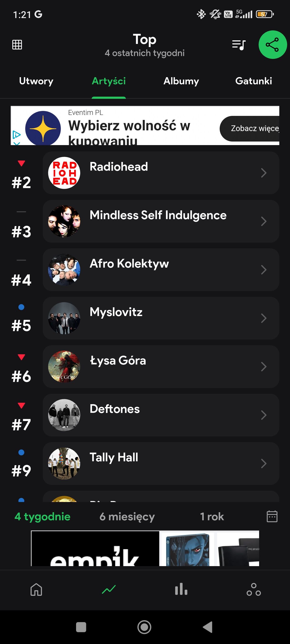This screenshot has width=290, height=644.
Task: Select the 4 tygodnie time range
Action: (x=43, y=516)
